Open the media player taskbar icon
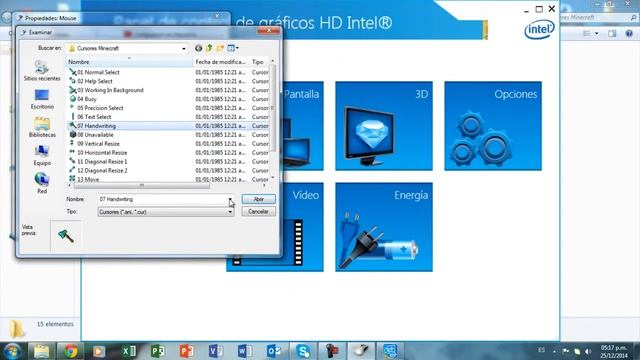This screenshot has width=640, height=360. 99,351
